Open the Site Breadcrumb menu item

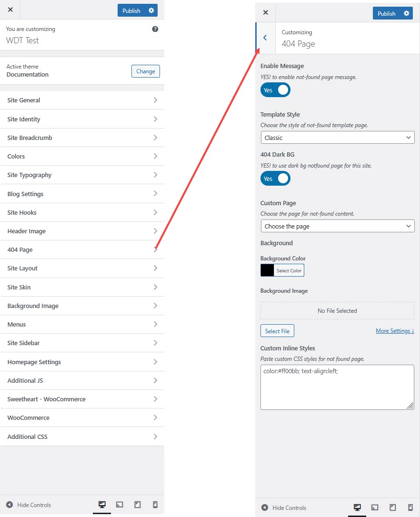pyautogui.click(x=82, y=138)
